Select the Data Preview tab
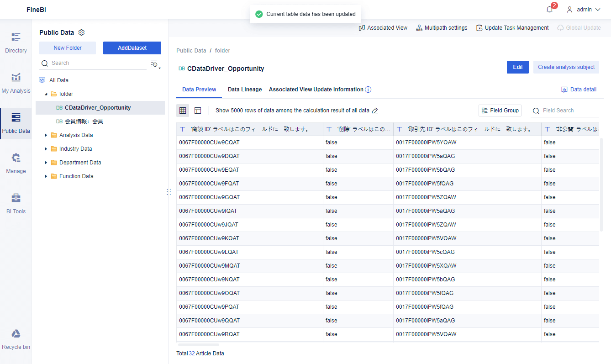Viewport: 611px width, 364px height. (x=199, y=90)
